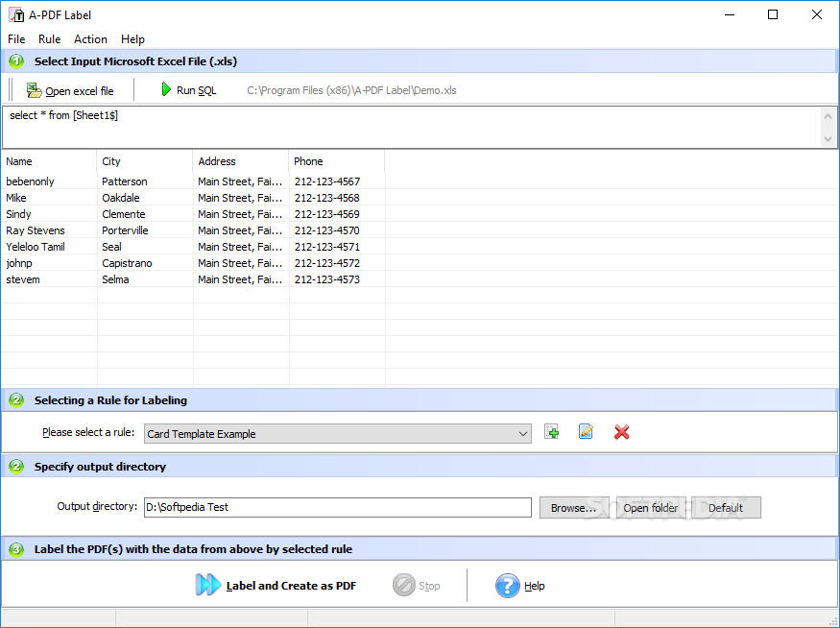The width and height of the screenshot is (840, 628).
Task: Click SQL box scroll down arrow
Action: point(828,139)
